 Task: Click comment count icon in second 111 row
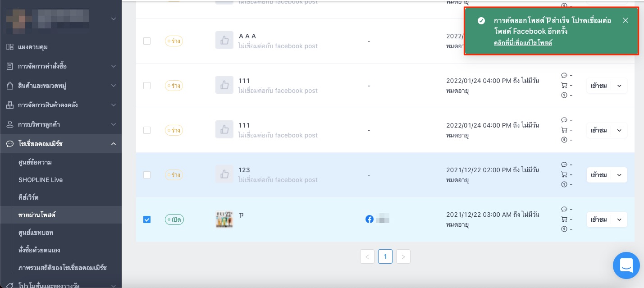(x=564, y=120)
